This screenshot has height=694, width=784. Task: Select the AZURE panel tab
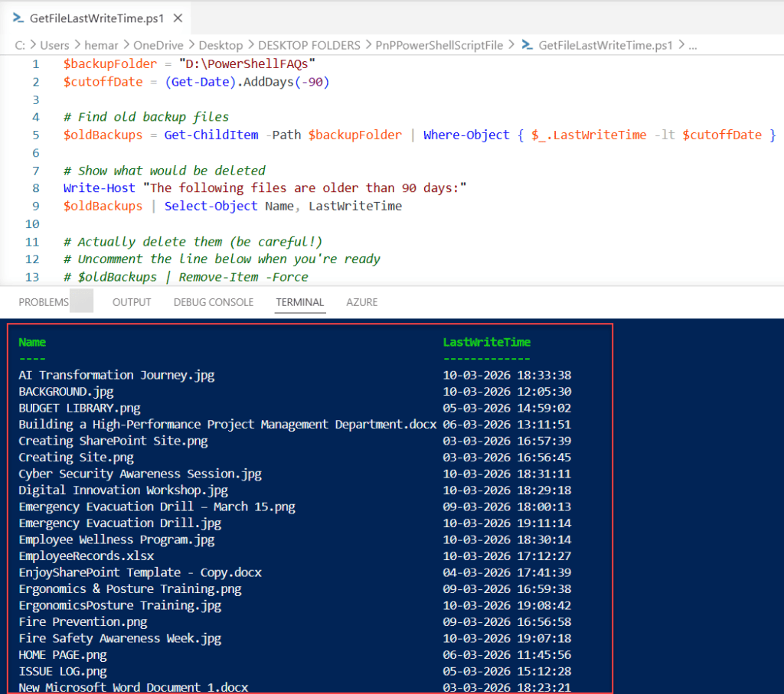click(x=361, y=302)
